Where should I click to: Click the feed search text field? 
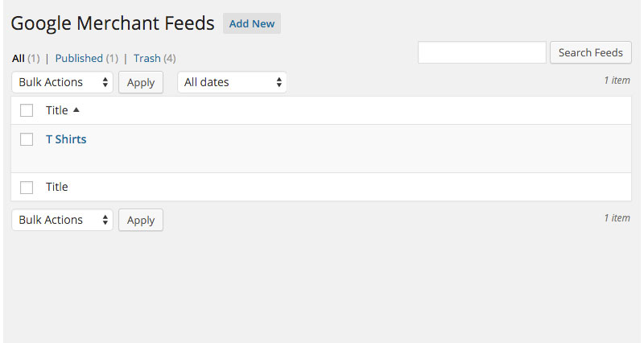point(481,52)
